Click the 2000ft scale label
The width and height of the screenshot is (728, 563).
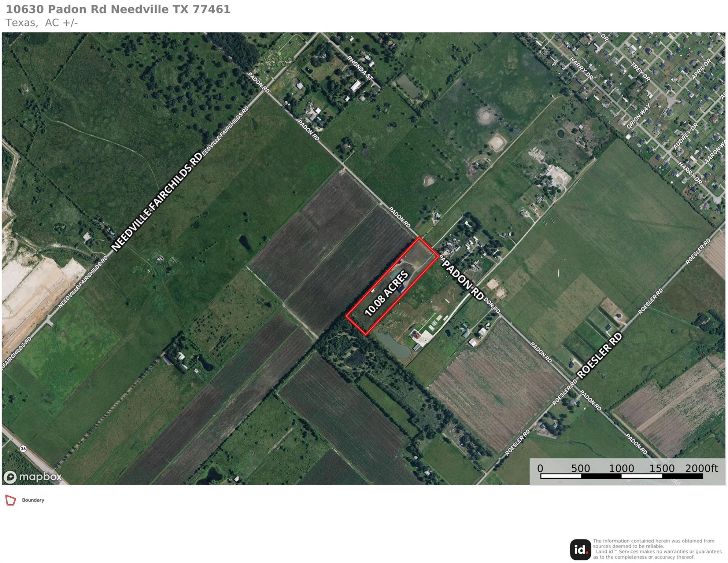click(x=701, y=468)
